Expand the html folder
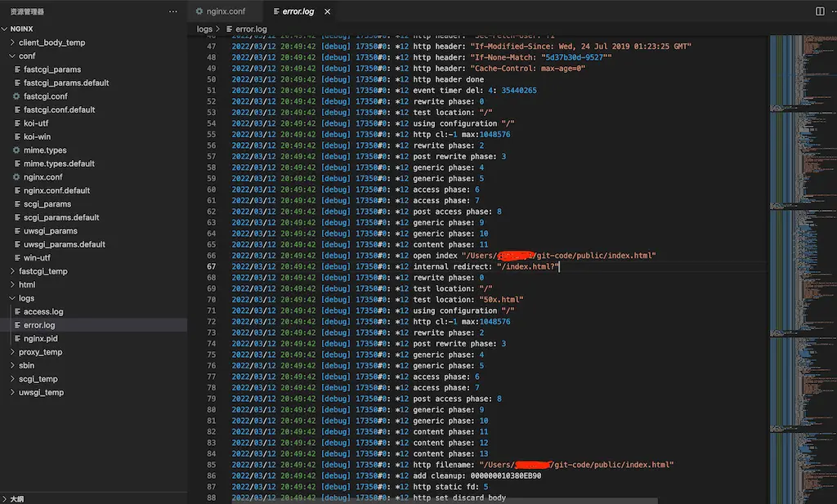The height and width of the screenshot is (504, 837). pyautogui.click(x=11, y=285)
